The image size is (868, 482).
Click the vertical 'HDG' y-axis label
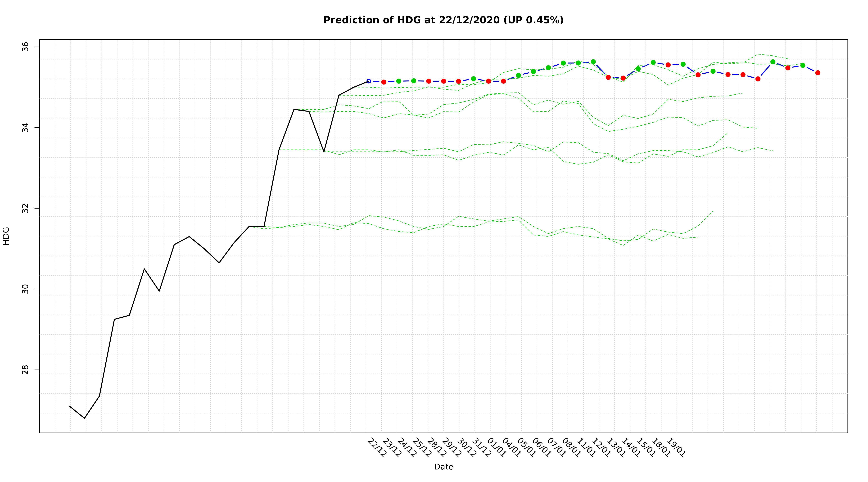pos(6,236)
